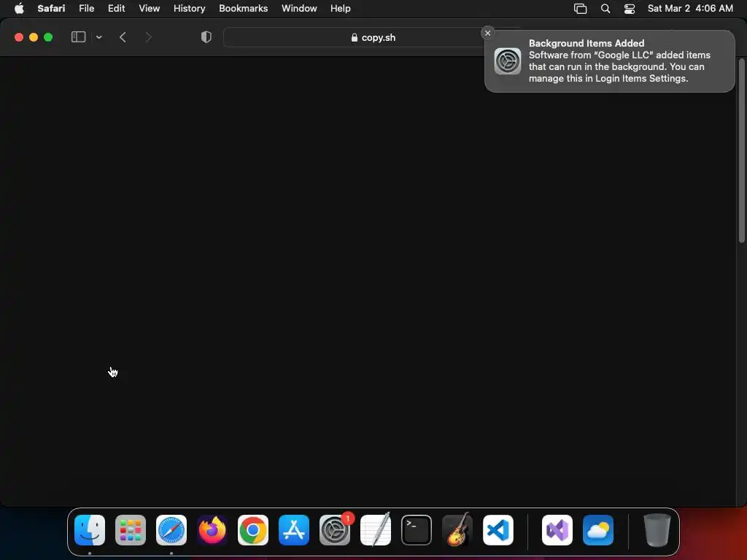Screen dimensions: 747x560
Task: Toggle the Safari sidebar
Action: coord(78,37)
